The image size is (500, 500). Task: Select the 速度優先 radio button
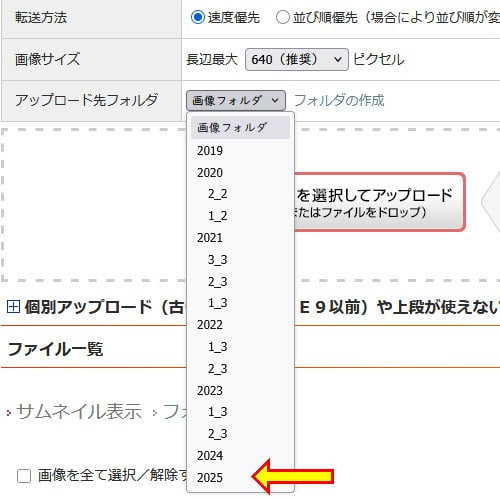pyautogui.click(x=198, y=17)
